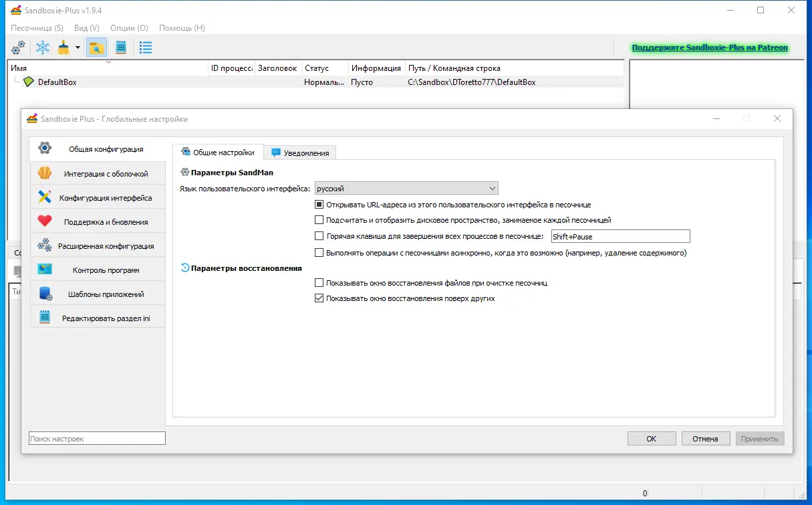Image resolution: width=812 pixels, height=505 pixels.
Task: Click the Поиск настроек search field
Action: (x=97, y=439)
